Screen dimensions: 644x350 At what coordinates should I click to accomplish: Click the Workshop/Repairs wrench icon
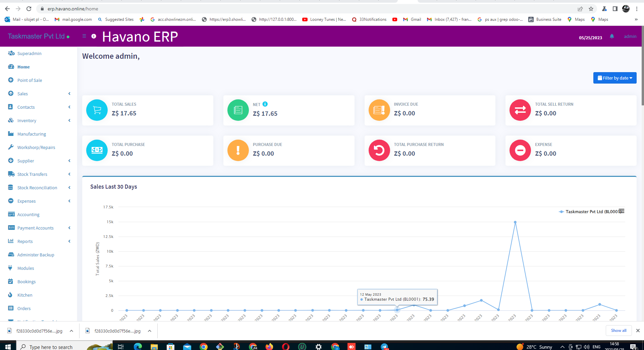click(x=11, y=147)
